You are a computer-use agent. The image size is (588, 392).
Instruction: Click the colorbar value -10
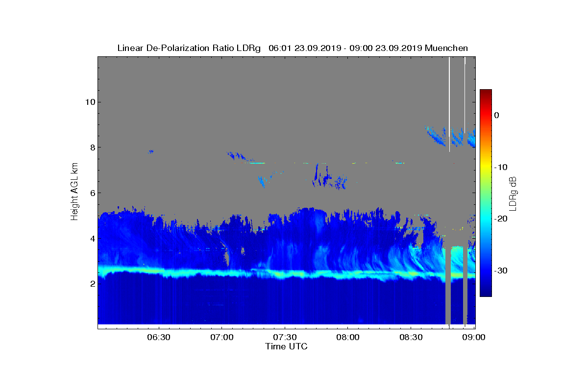tap(500, 167)
